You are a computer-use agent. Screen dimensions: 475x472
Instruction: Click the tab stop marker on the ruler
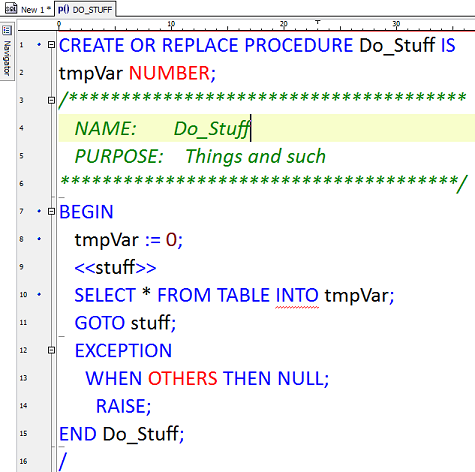317,22
